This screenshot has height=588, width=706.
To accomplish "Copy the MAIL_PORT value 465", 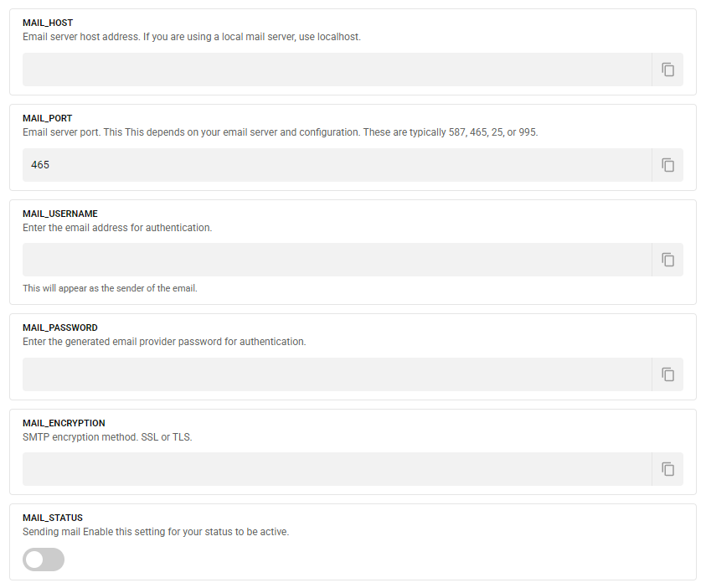I will [x=667, y=165].
